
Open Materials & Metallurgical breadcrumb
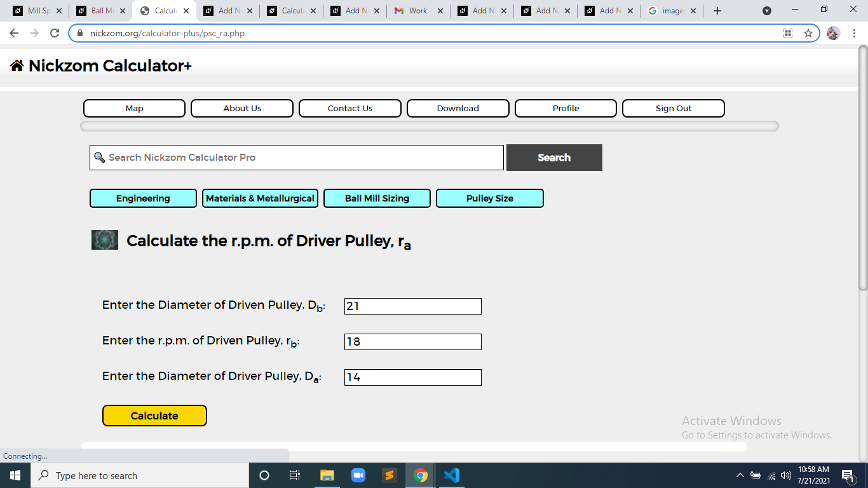(260, 198)
